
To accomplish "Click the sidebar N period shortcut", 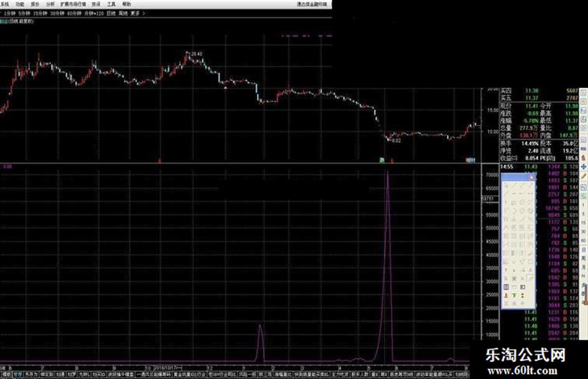I will pos(584,276).
